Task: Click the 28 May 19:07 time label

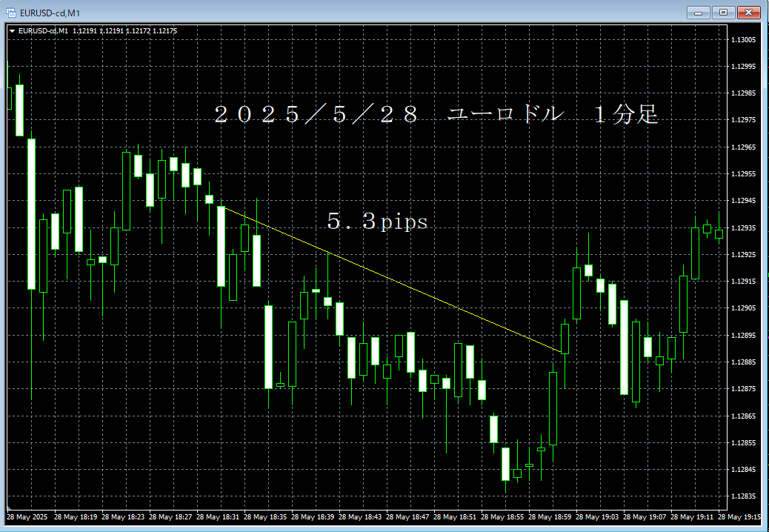Action: 645,516
